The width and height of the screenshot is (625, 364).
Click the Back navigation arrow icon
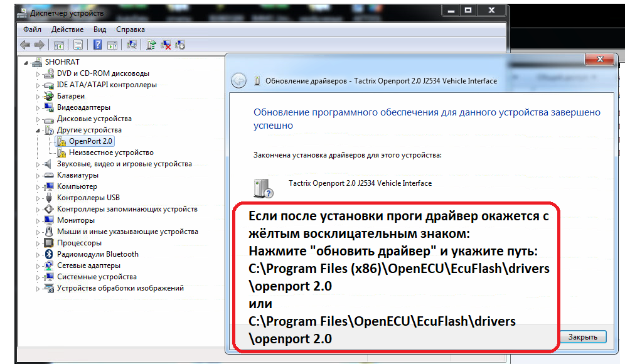(24, 45)
